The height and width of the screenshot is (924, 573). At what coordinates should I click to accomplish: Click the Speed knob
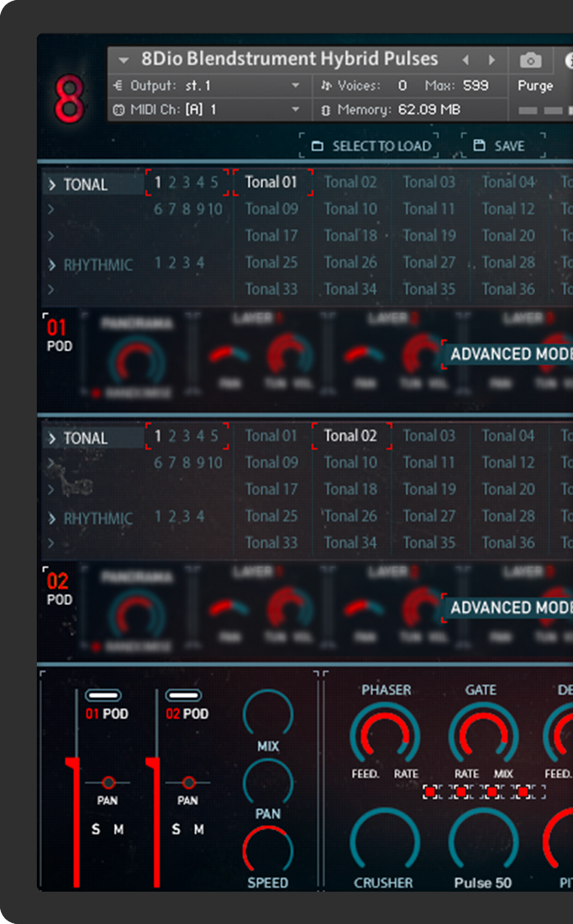[268, 851]
